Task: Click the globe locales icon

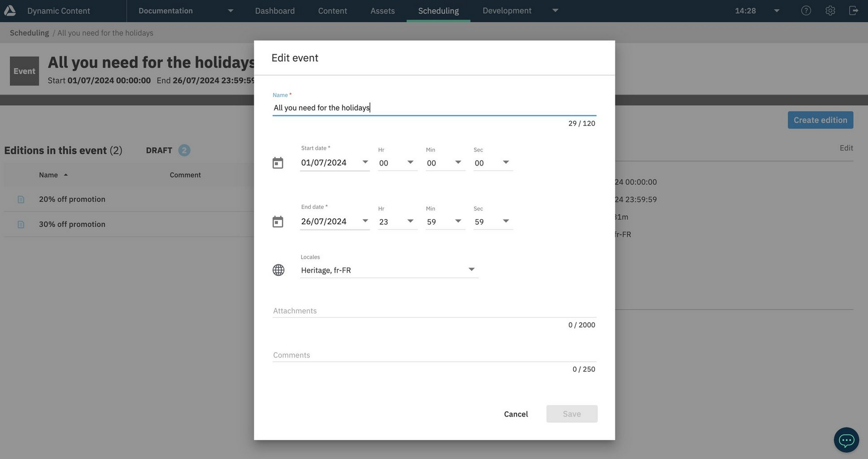Action: coord(278,270)
